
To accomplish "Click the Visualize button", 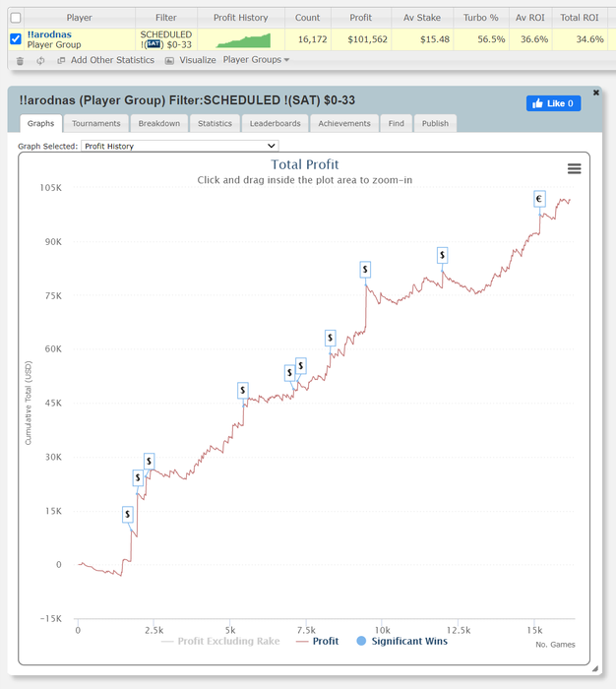I will coord(197,60).
